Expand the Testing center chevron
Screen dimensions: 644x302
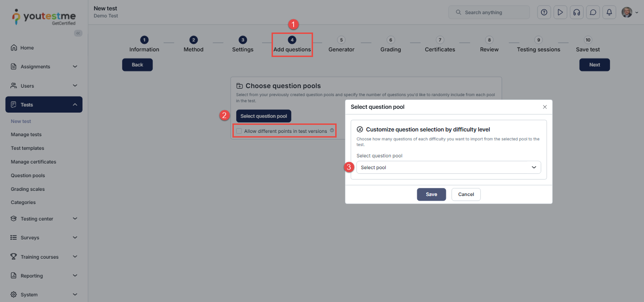(75, 219)
